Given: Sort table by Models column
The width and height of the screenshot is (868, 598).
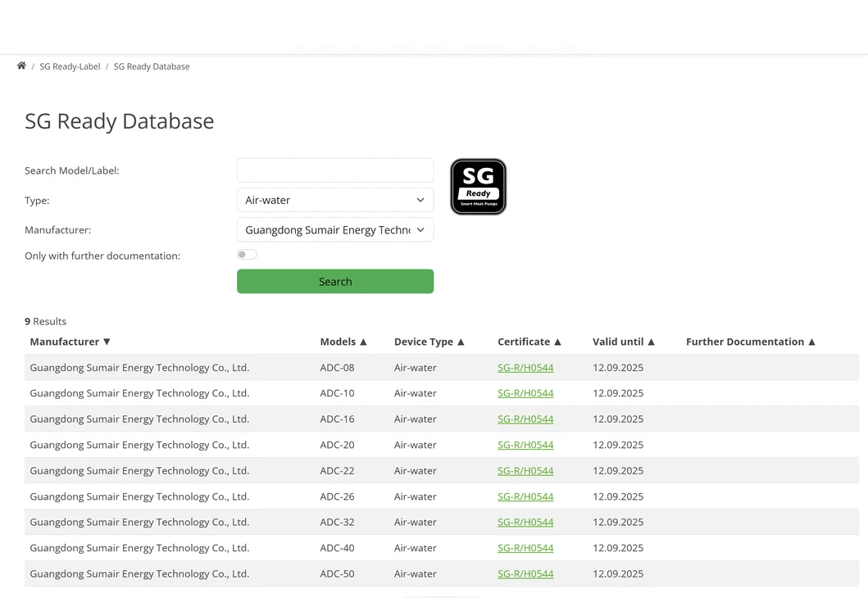Looking at the screenshot, I should point(343,342).
